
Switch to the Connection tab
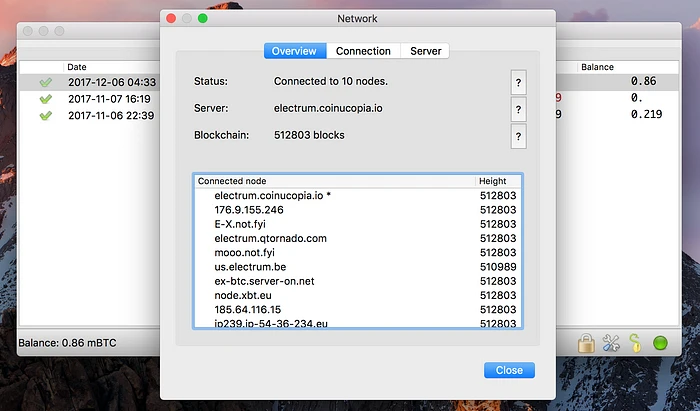click(363, 51)
